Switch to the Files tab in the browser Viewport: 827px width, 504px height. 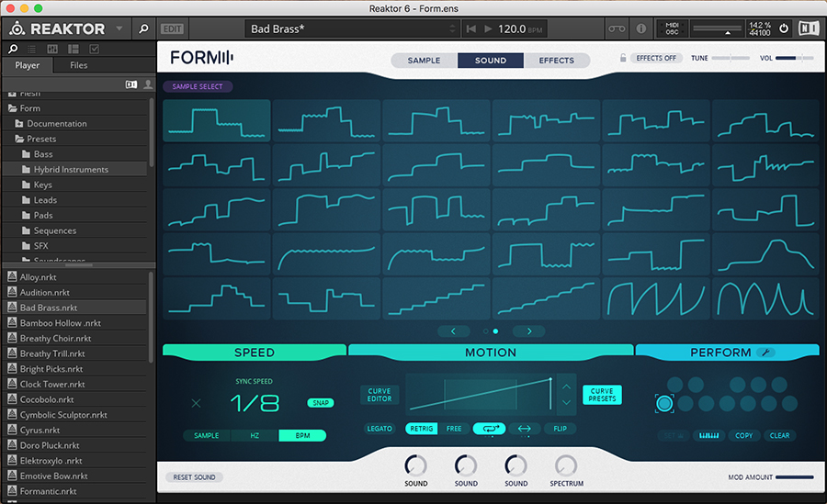click(79, 65)
